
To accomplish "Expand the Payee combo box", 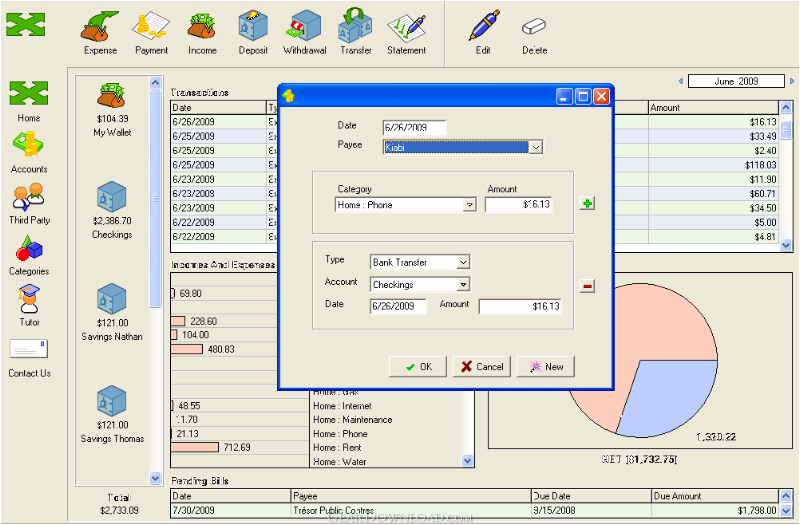I will click(535, 147).
